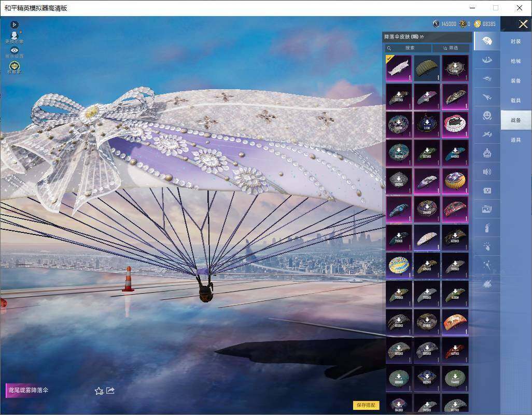Favorite the parachute with the star icon
Viewport: 532px width, 415px height.
[99, 391]
